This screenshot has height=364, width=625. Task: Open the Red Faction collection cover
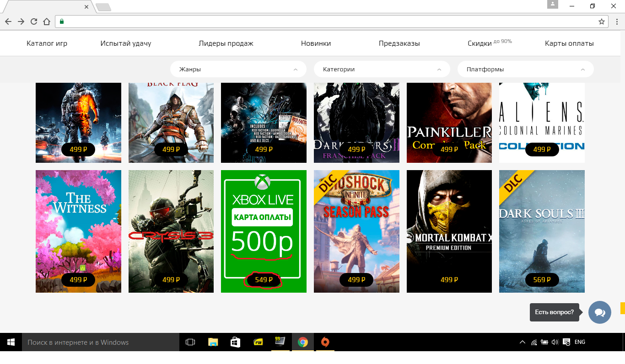(264, 123)
